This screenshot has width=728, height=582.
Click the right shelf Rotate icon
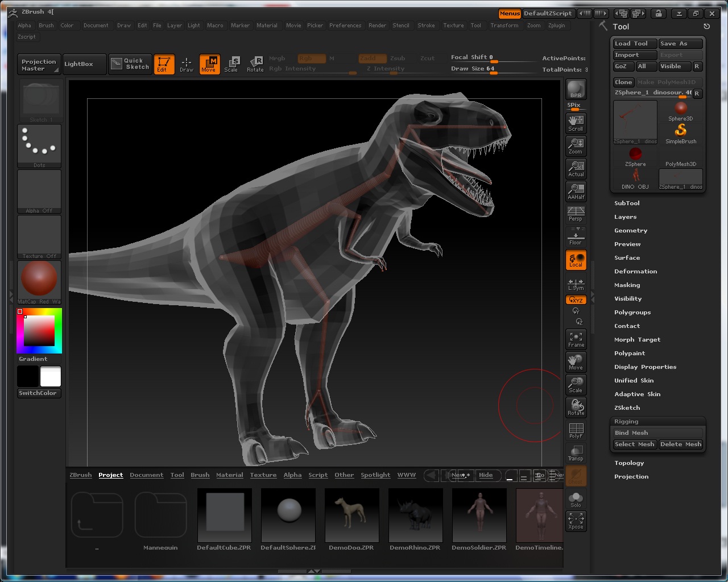(576, 408)
